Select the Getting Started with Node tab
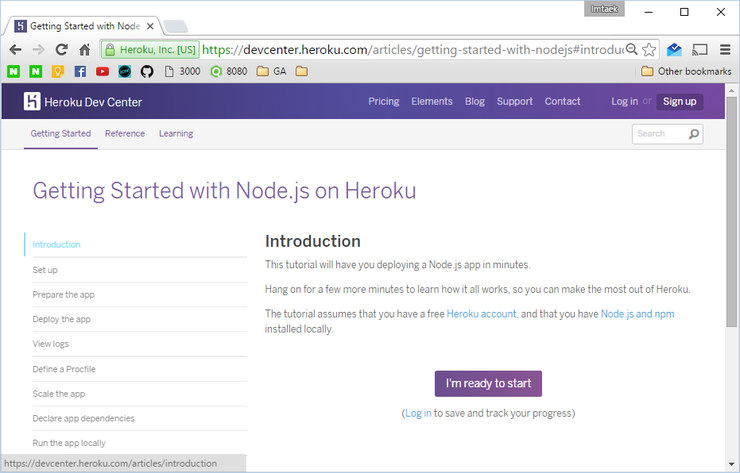The height and width of the screenshot is (473, 740). pyautogui.click(x=83, y=26)
